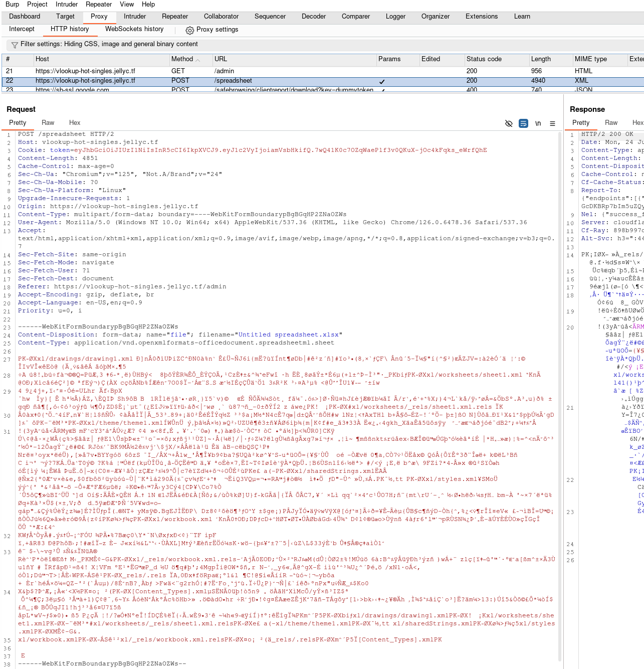This screenshot has height=669, width=644.
Task: Sort by the MIME type column header
Action: pyautogui.click(x=599, y=59)
